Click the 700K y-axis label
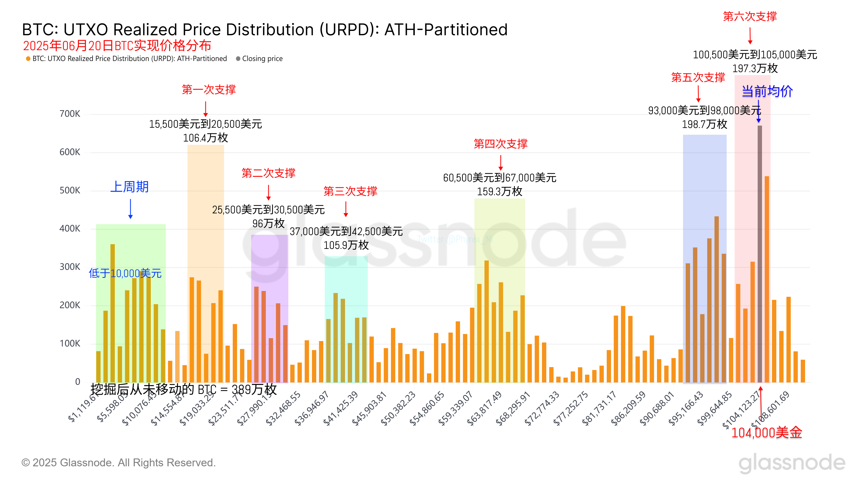The height and width of the screenshot is (488, 868). tap(70, 114)
